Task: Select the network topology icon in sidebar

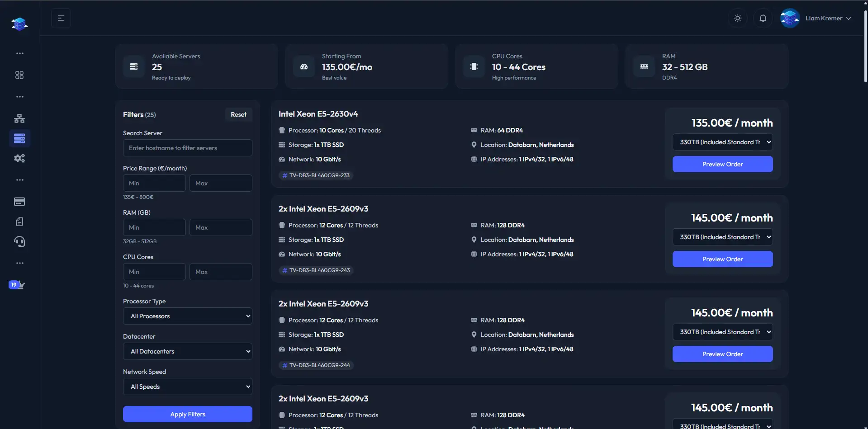Action: (x=19, y=118)
